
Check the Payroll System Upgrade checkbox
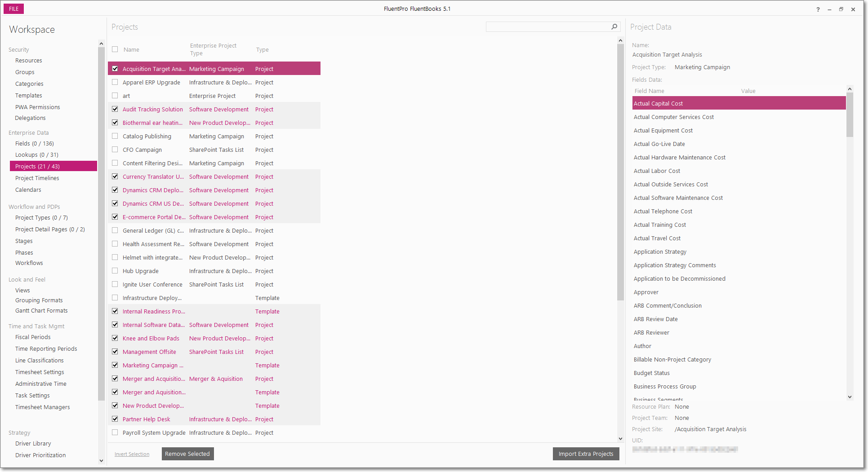[115, 432]
